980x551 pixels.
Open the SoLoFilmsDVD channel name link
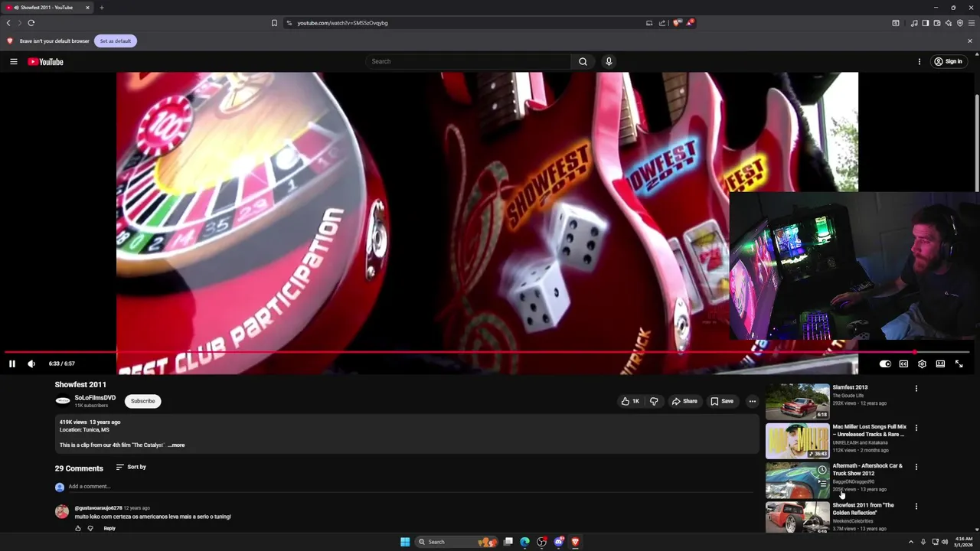pyautogui.click(x=95, y=398)
